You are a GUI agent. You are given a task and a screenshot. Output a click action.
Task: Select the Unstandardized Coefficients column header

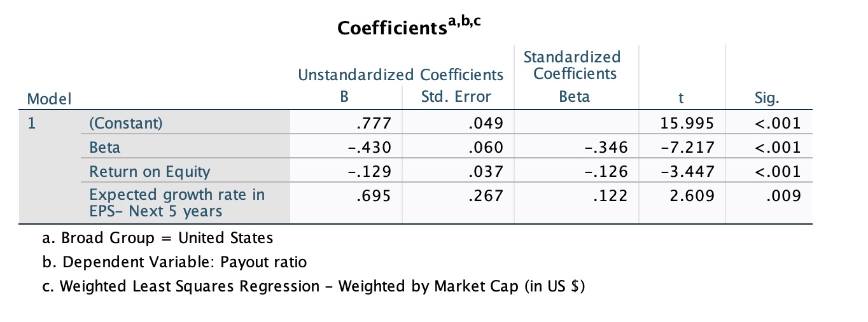point(401,75)
